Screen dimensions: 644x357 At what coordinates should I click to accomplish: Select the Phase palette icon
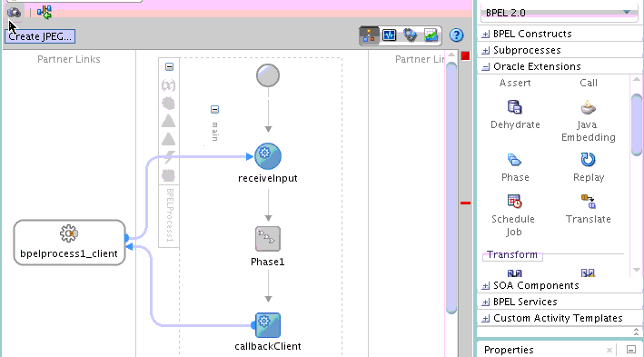[515, 160]
